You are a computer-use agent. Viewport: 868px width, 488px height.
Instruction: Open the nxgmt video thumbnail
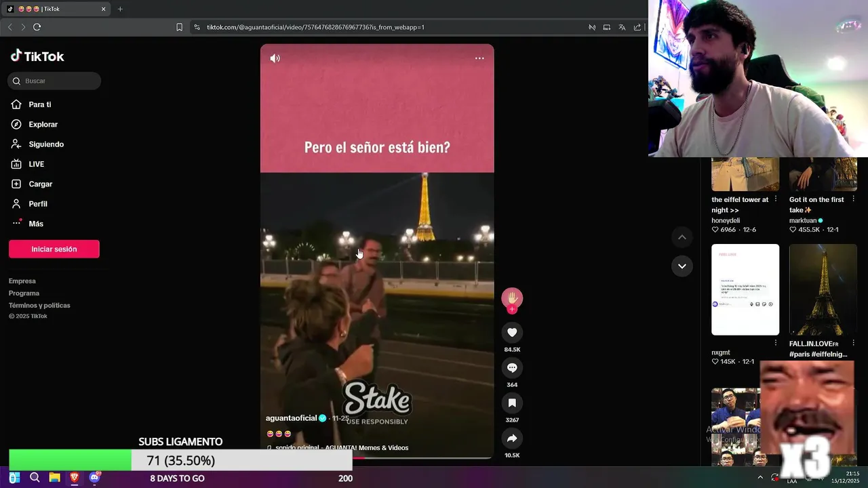pyautogui.click(x=745, y=289)
